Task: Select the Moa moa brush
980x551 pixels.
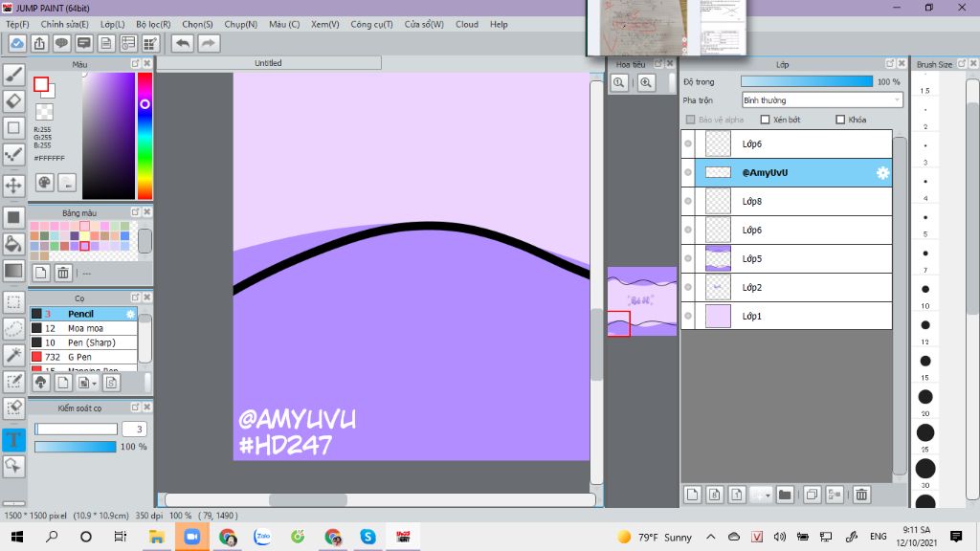Action: [x=83, y=328]
